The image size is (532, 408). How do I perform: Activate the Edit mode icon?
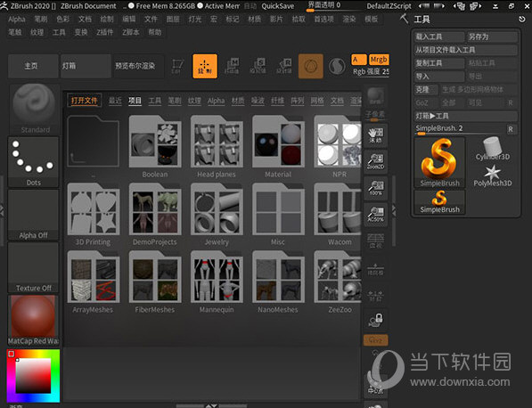177,66
